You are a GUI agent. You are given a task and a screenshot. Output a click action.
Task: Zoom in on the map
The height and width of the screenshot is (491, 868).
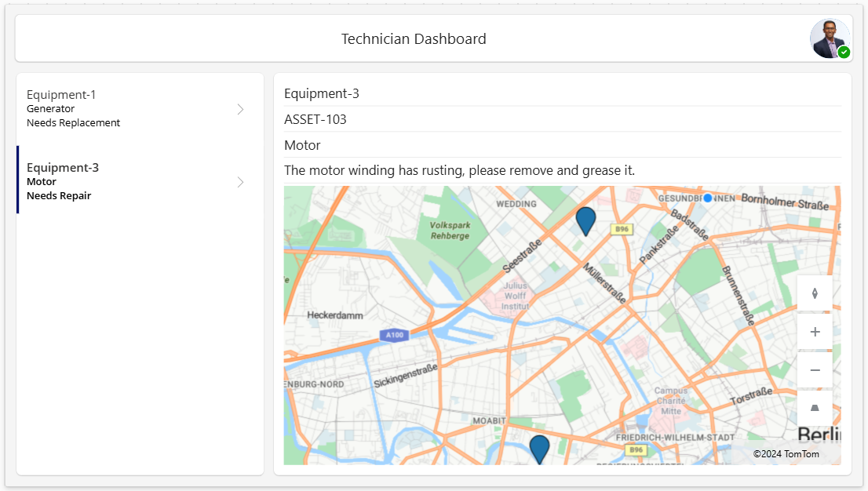(x=815, y=331)
